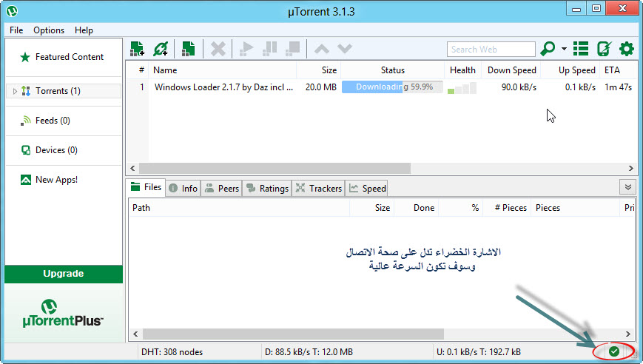Select Feeds (0) in the sidebar
Screen dimensions: 643x364
click(x=64, y=121)
